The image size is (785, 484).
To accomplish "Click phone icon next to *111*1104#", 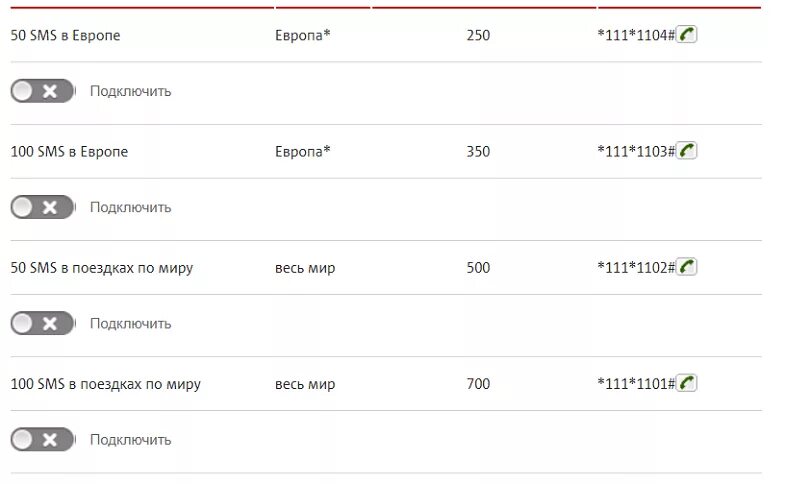I will click(686, 35).
